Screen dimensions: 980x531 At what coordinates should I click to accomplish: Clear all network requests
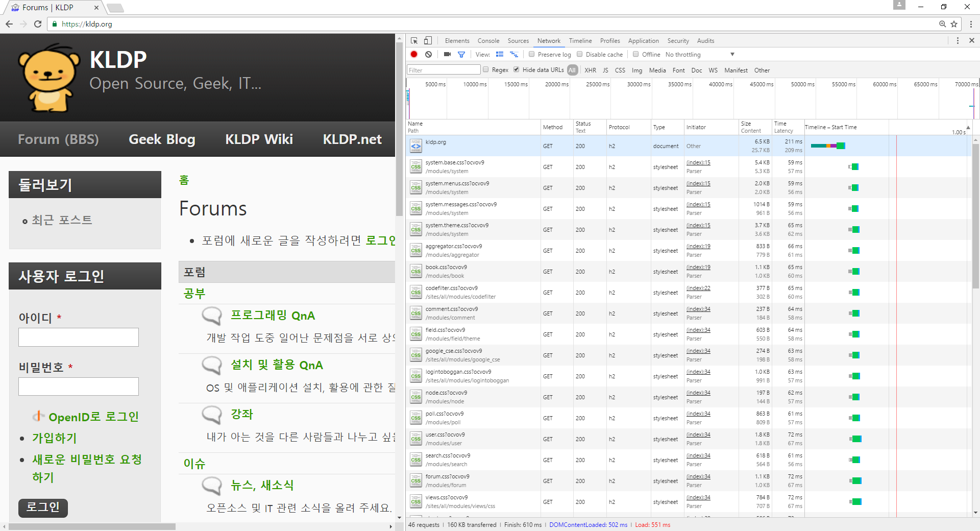click(x=428, y=54)
